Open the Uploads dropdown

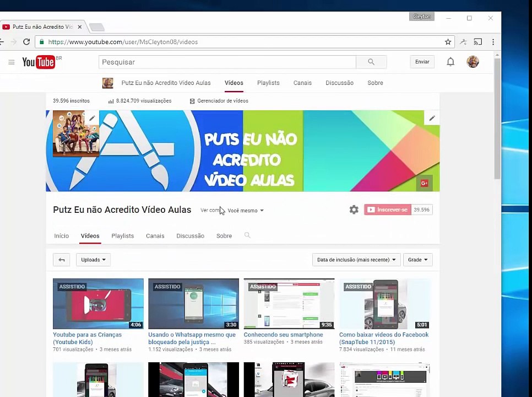click(x=93, y=260)
